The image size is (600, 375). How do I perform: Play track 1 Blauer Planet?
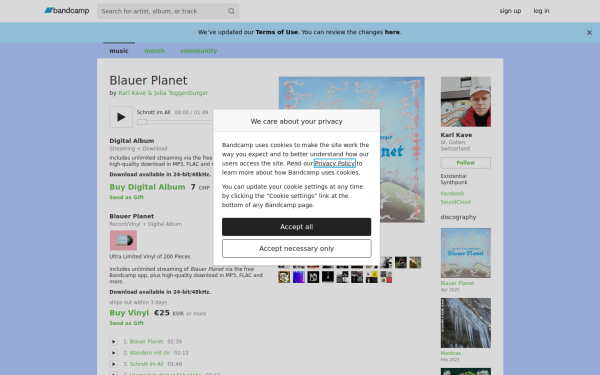point(113,342)
